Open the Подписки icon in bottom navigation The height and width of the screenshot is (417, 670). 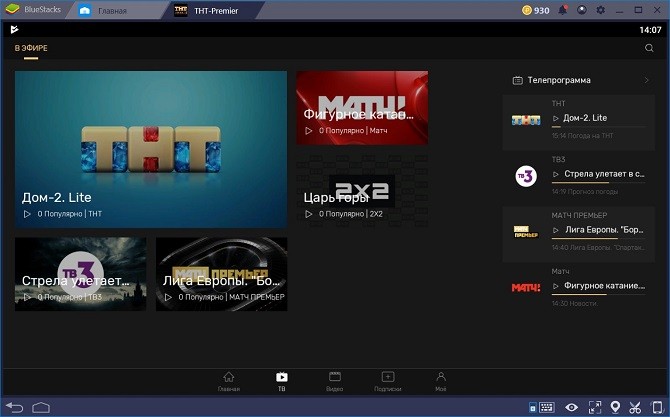tap(388, 377)
